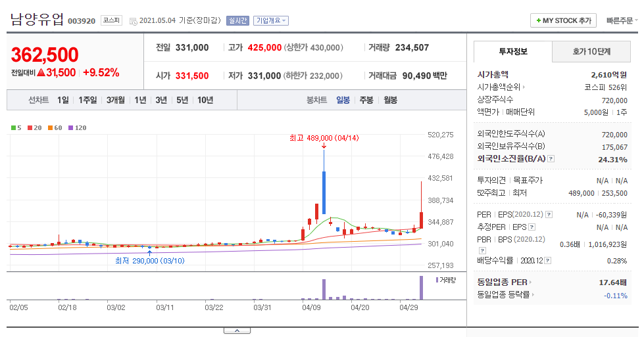
Task: Click the help icon next to 추정PER EPS
Action: (532, 227)
